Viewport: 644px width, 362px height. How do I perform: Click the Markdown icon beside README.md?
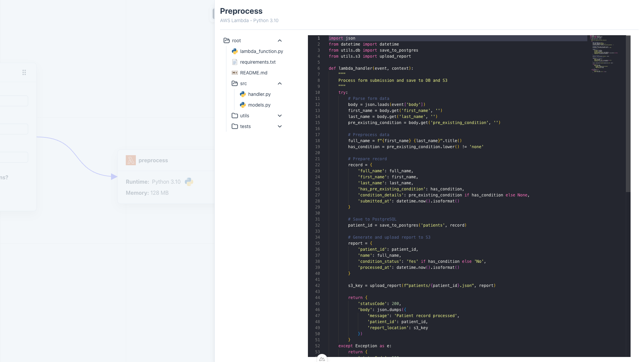tap(235, 73)
